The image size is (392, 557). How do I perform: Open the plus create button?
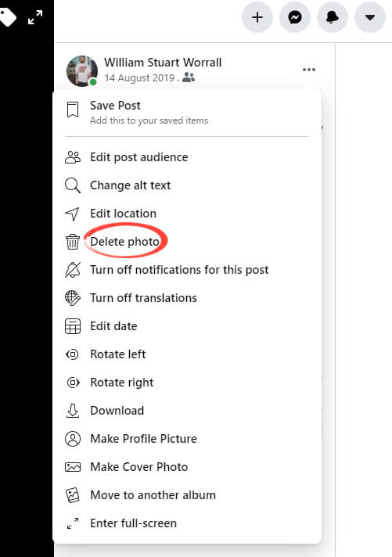pyautogui.click(x=257, y=17)
